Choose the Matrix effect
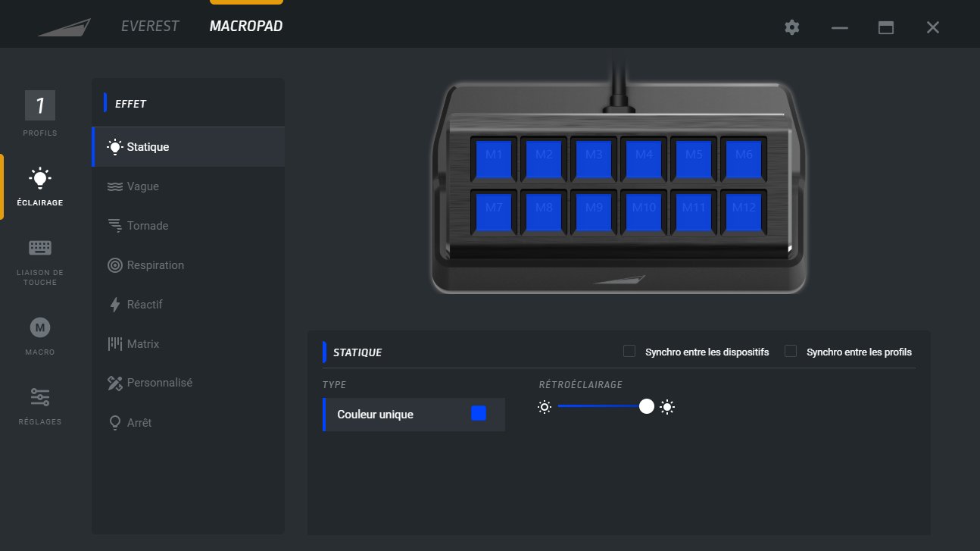 click(x=142, y=343)
